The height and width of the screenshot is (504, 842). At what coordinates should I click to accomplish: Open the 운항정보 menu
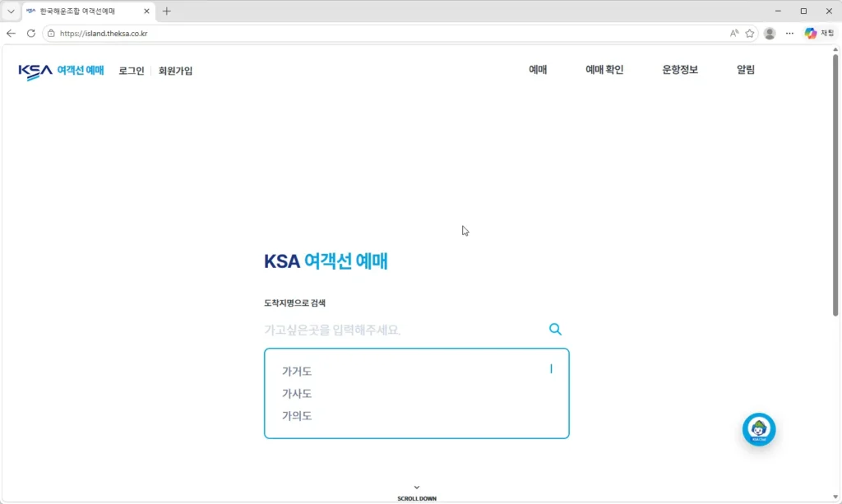pos(680,70)
